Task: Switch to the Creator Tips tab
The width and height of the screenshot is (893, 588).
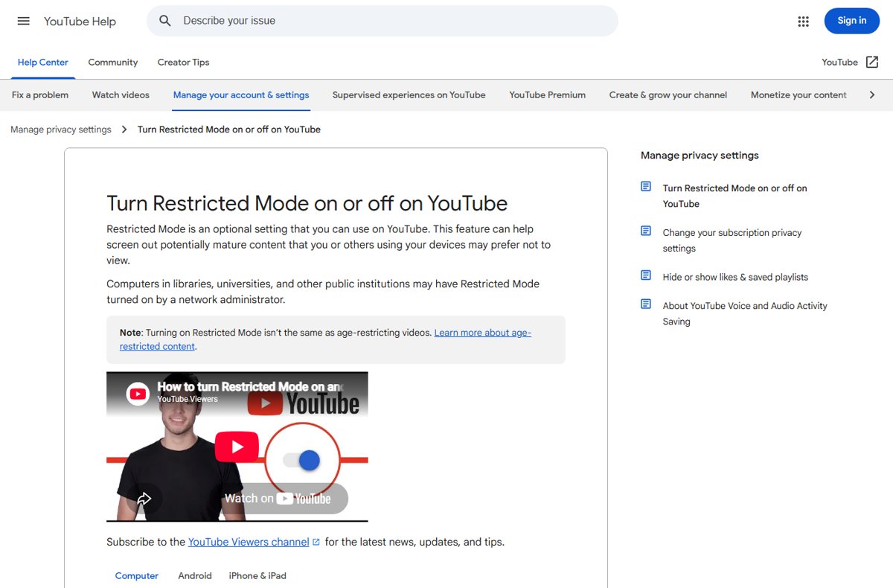Action: tap(183, 63)
